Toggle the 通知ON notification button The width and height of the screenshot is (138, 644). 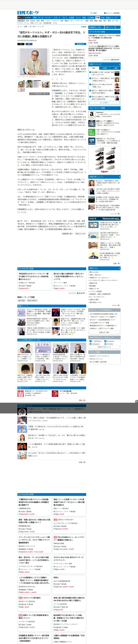[x=81, y=44]
